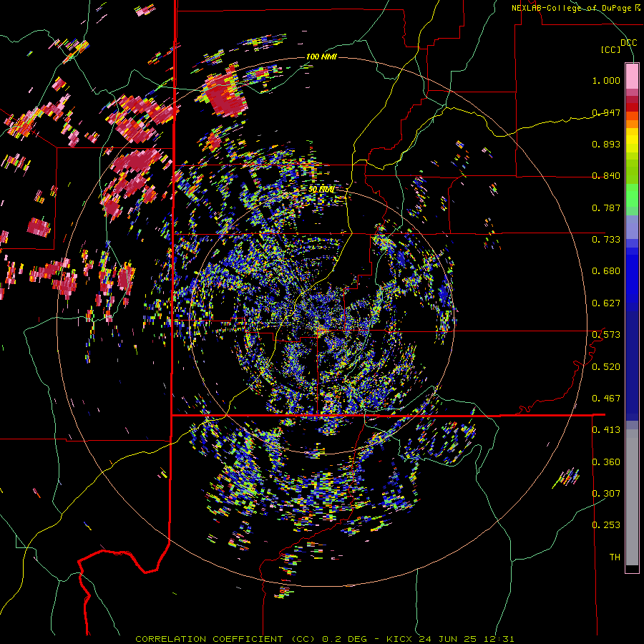Click the 0.840 legend value
The width and height of the screenshot is (644, 644).
pos(606,176)
